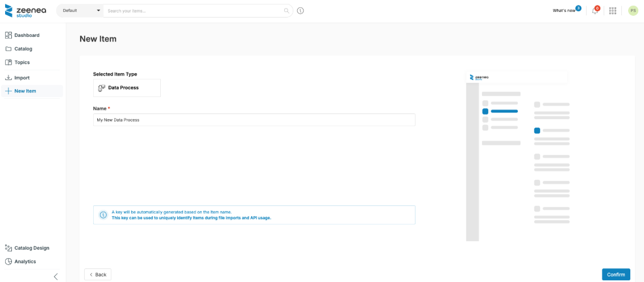Navigate to Topics section
The height and width of the screenshot is (282, 644).
[x=22, y=62]
